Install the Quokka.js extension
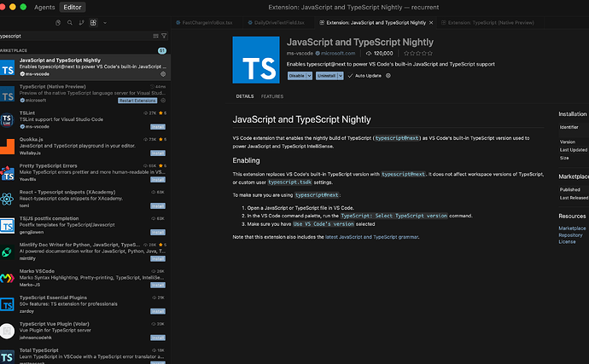 [x=158, y=153]
